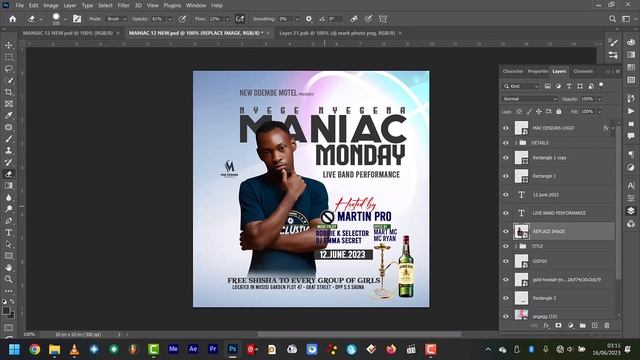Switch to the Character tab

[513, 71]
